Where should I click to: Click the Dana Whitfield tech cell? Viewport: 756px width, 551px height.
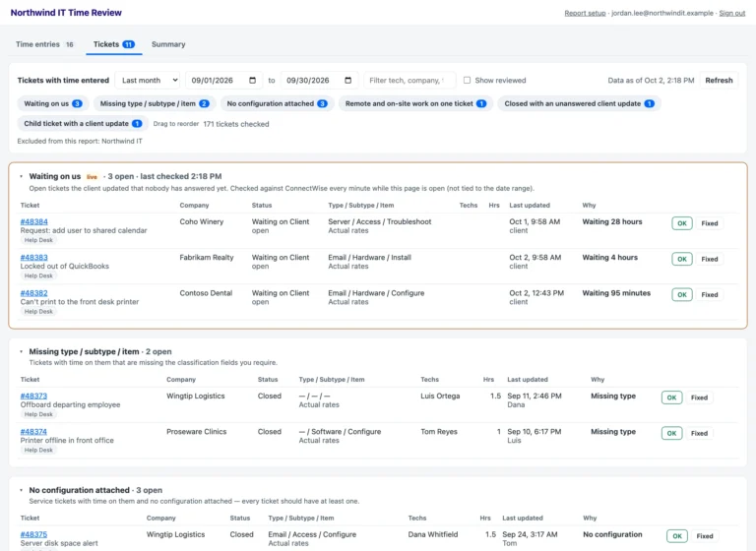pos(433,534)
